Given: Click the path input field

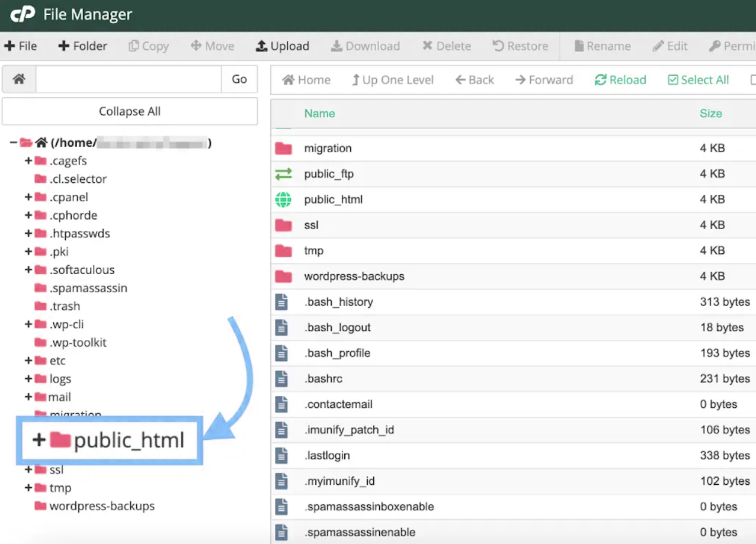Looking at the screenshot, I should point(129,79).
